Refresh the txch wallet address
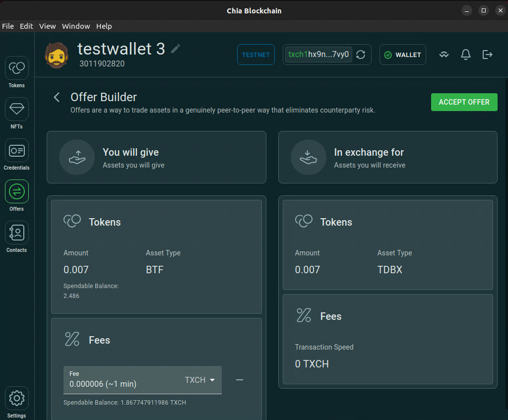508x420 pixels. (x=362, y=55)
